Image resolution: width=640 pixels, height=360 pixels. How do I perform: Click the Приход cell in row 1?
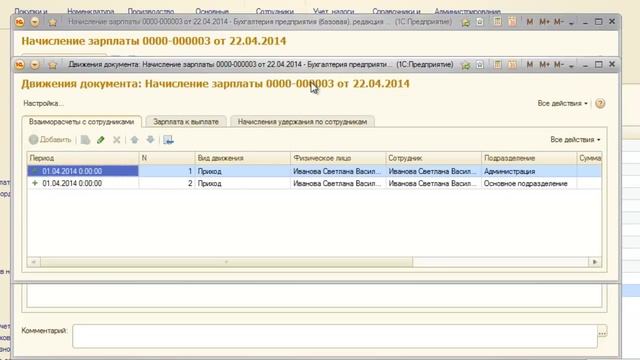coord(242,171)
